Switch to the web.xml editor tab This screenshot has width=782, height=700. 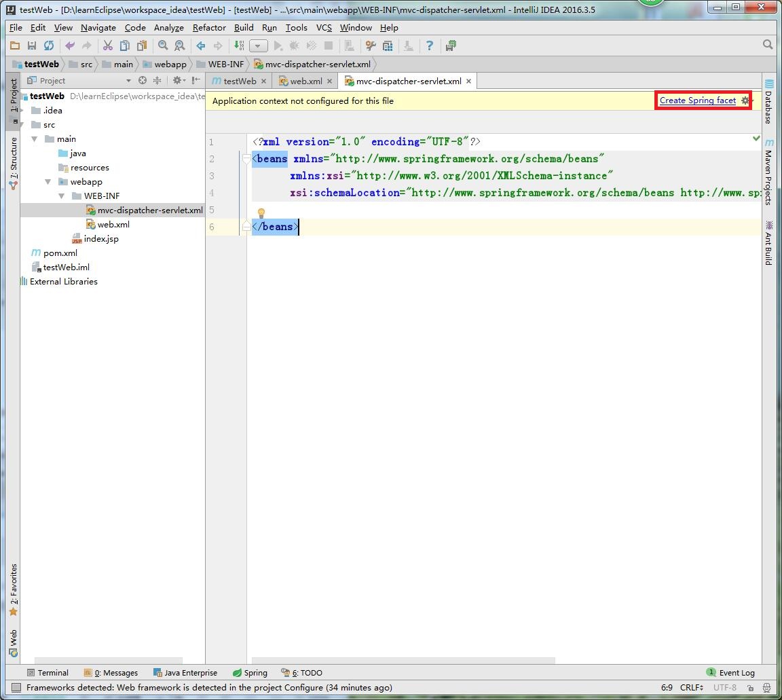pyautogui.click(x=305, y=81)
